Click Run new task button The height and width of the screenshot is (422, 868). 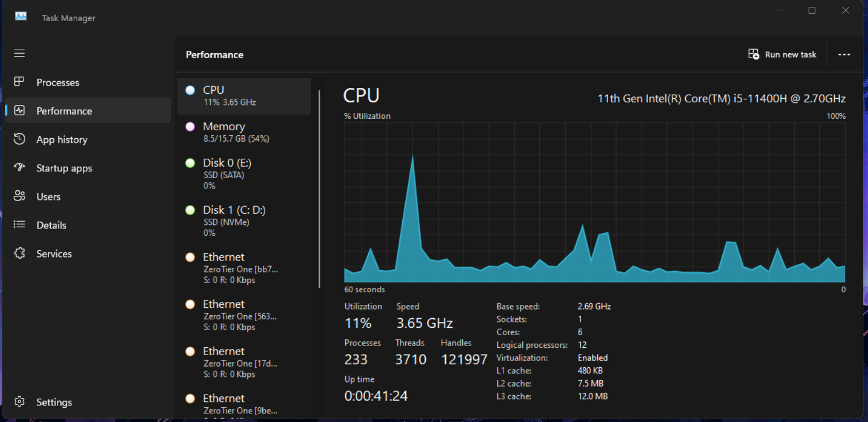(x=782, y=55)
